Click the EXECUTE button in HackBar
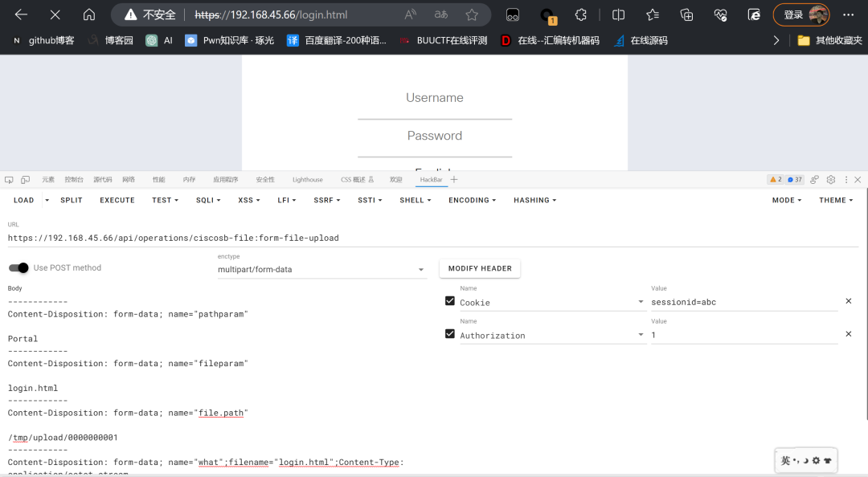The height and width of the screenshot is (477, 868). [117, 200]
